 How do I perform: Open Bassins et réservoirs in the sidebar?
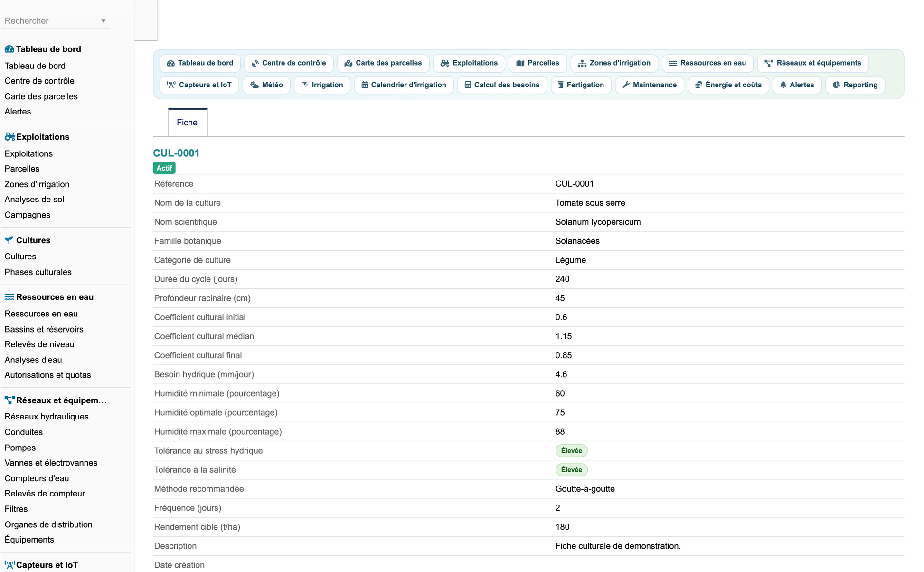pyautogui.click(x=44, y=329)
